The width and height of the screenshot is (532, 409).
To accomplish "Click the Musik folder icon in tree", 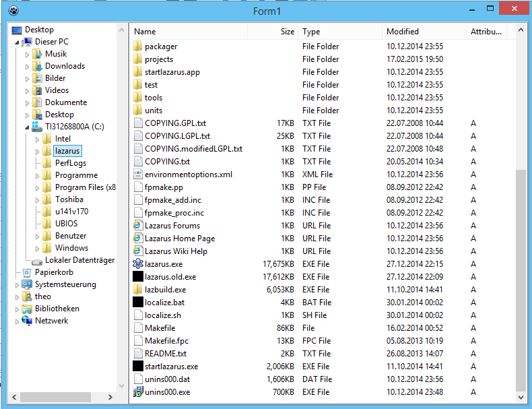I will click(x=38, y=54).
